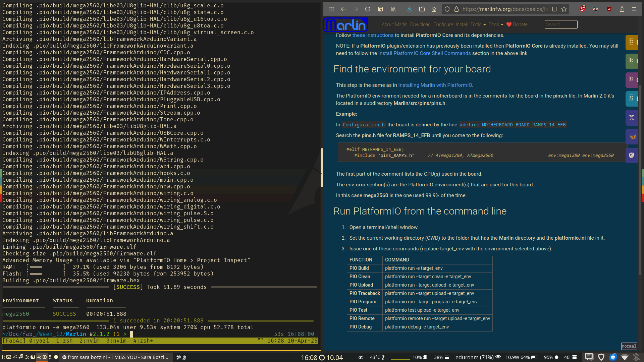Click the page scrollbar thumb in Firefox
The height and width of the screenshot is (362, 644).
640,179
